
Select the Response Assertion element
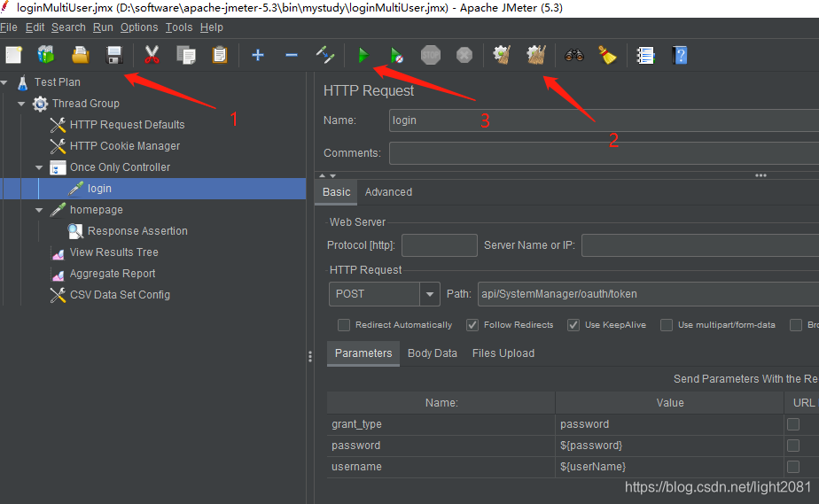coord(137,230)
